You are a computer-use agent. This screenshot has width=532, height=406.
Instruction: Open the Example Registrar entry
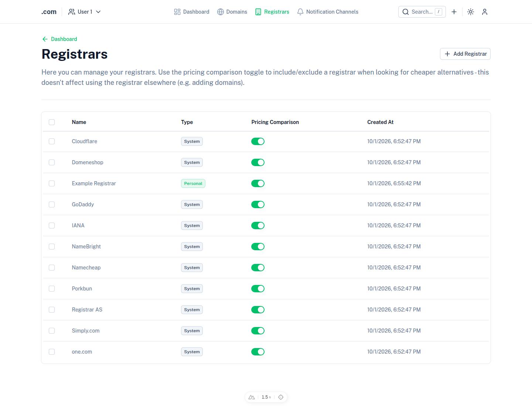94,183
